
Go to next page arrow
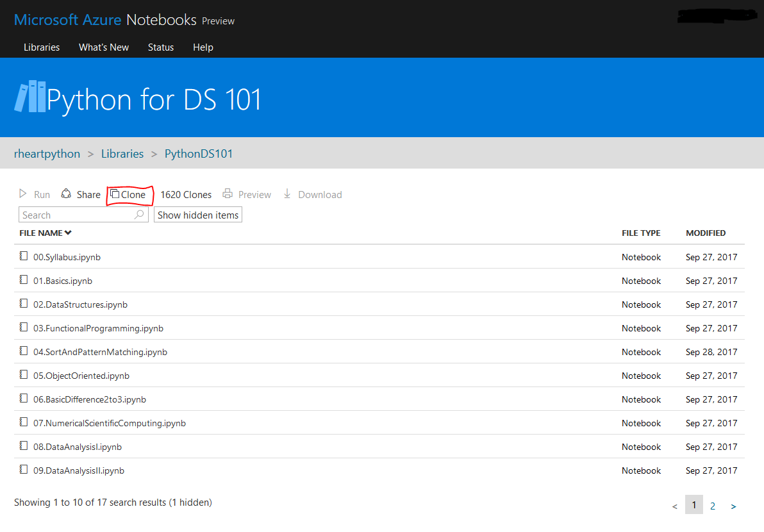coord(733,506)
